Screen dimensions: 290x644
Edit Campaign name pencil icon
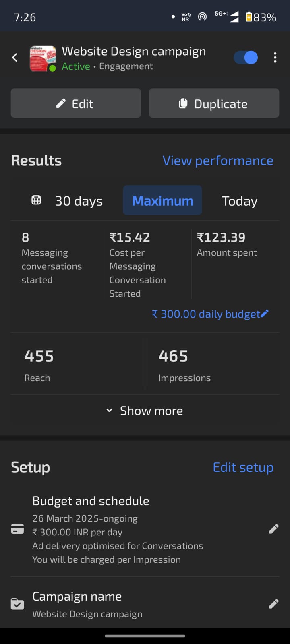point(273,603)
